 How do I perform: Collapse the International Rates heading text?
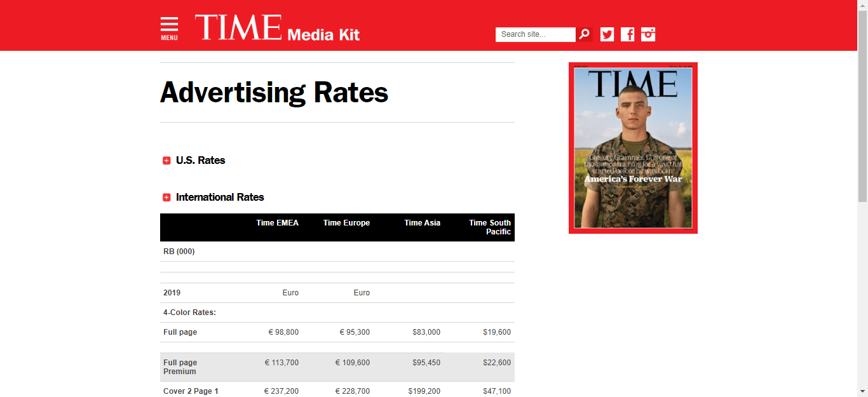pos(220,197)
